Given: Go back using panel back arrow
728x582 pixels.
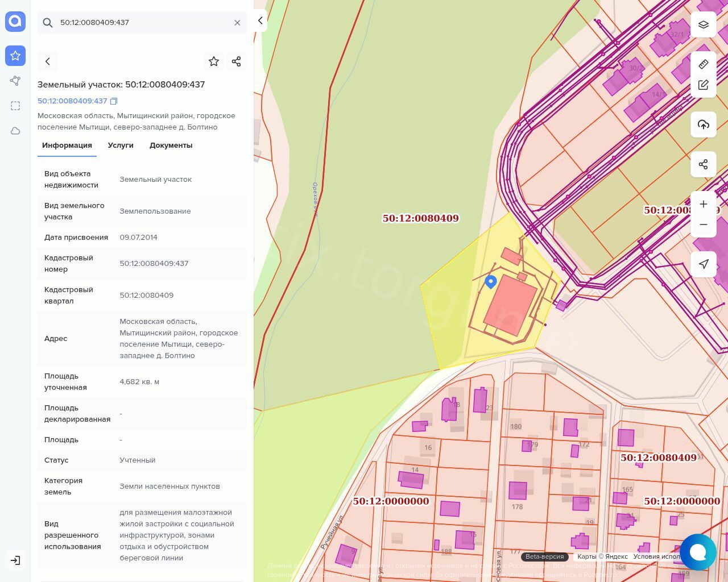Looking at the screenshot, I should [48, 61].
